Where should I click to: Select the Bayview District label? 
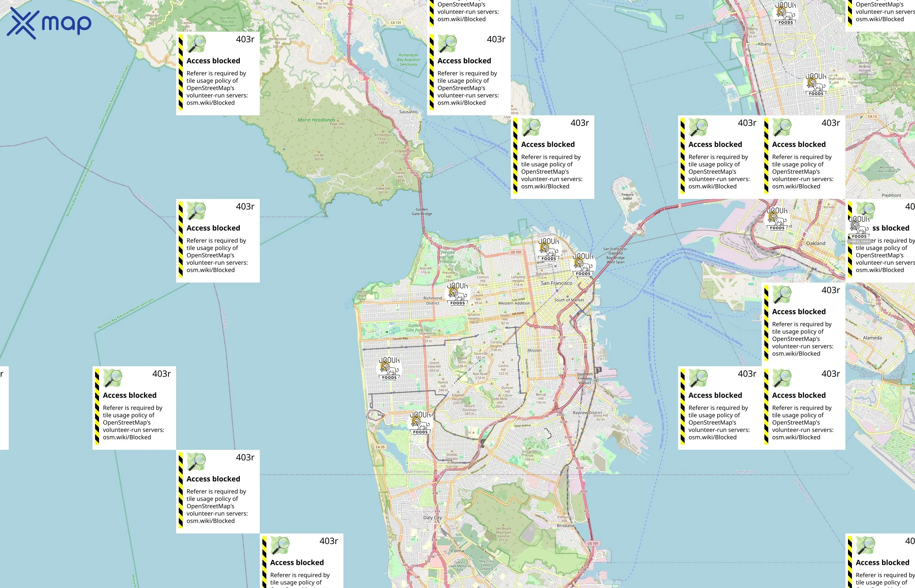(x=587, y=413)
